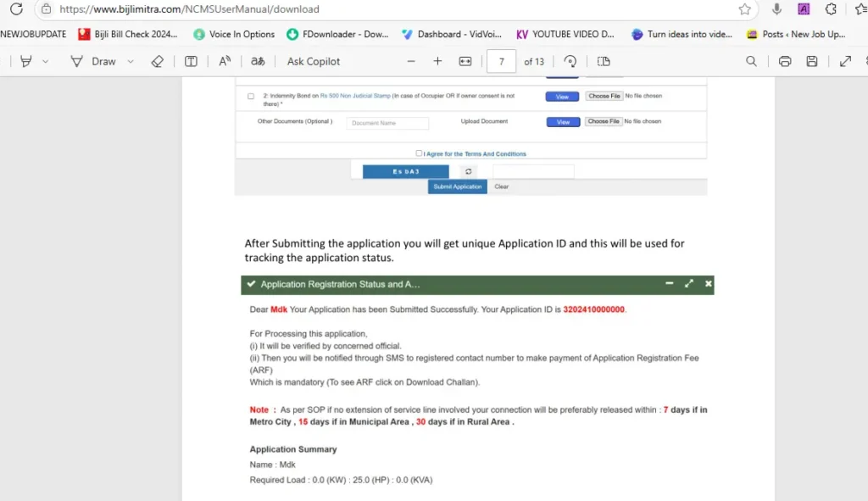Click Ask Copilot in the toolbar
The width and height of the screenshot is (868, 501).
[314, 61]
